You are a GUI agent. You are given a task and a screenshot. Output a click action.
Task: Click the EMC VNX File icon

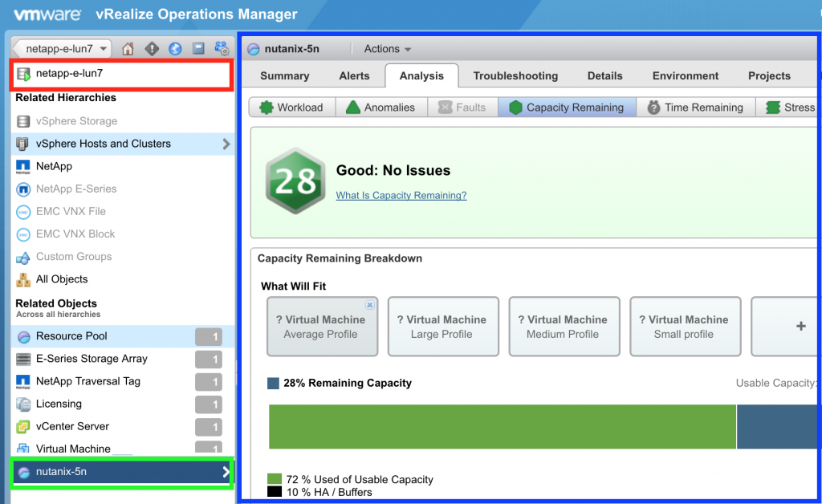pos(23,212)
